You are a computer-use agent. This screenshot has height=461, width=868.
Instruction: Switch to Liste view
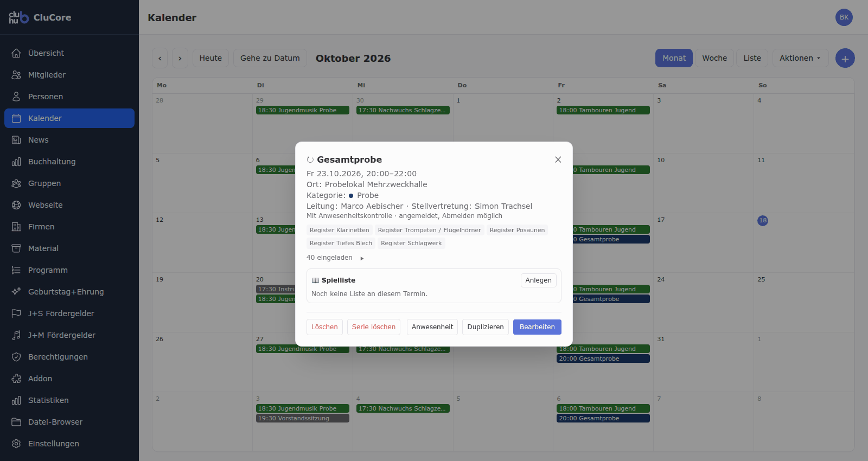pyautogui.click(x=752, y=58)
